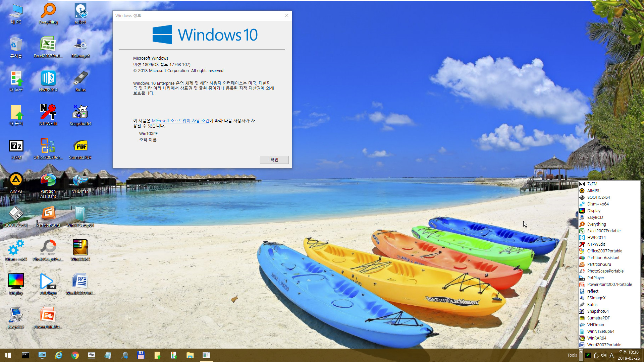Click the safely remove USB tray icon
Image resolution: width=644 pixels, height=362 pixels.
click(596, 355)
